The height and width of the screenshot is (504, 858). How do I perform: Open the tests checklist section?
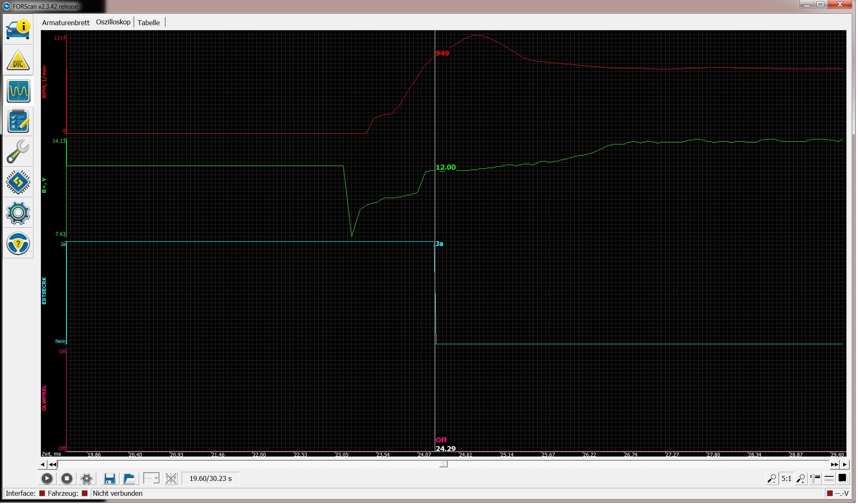(18, 121)
